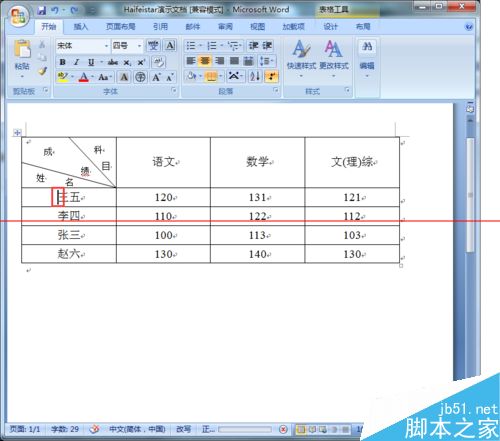
Task: Click the Office button logo
Action: [18, 16]
